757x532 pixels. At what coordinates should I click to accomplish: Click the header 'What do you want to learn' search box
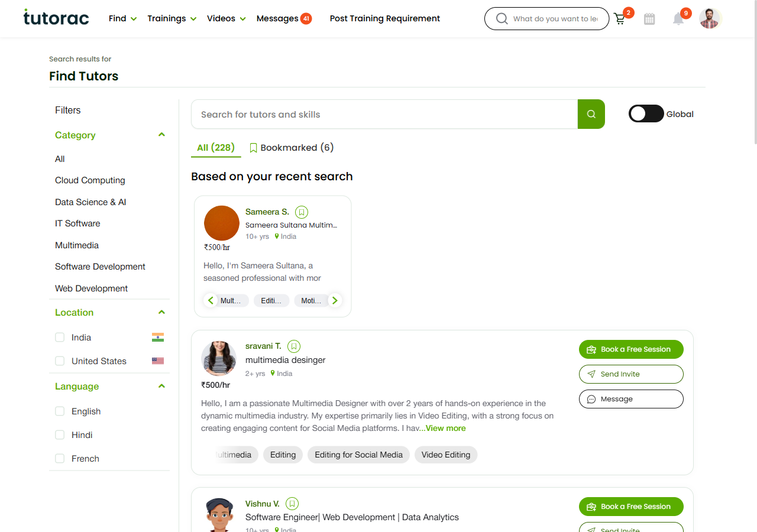point(546,19)
